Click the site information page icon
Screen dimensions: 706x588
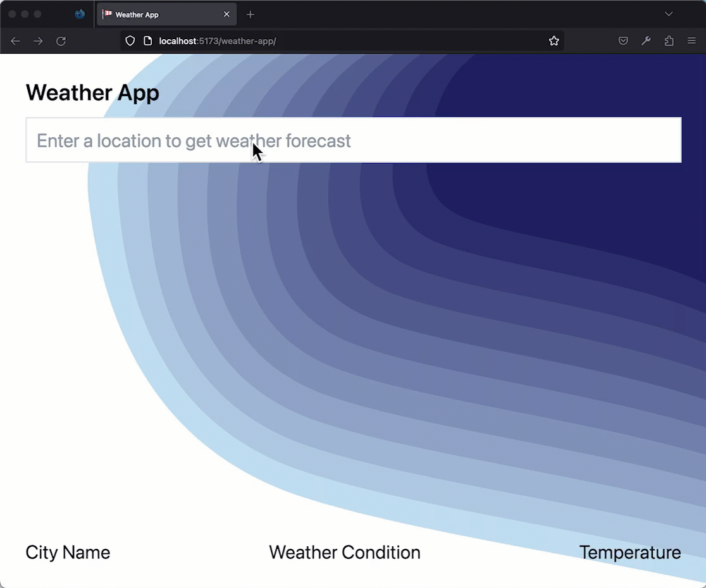pos(147,41)
